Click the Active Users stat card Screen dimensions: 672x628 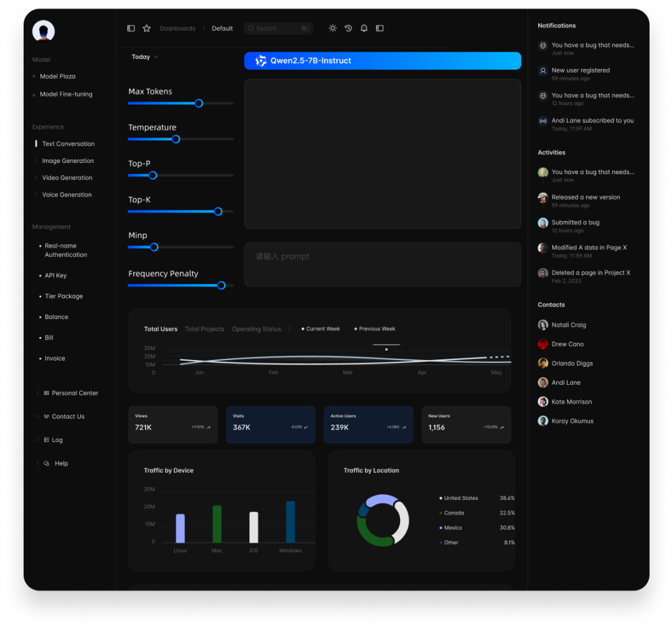(368, 425)
